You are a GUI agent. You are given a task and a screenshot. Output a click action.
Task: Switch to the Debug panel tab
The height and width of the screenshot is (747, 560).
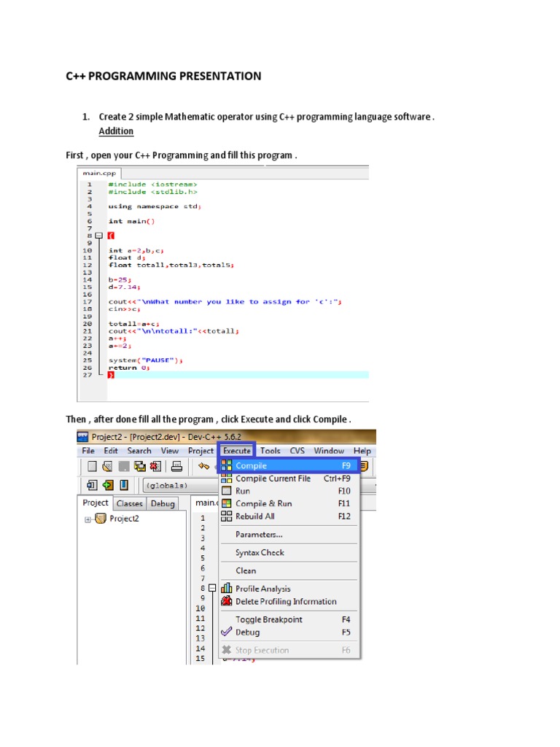point(163,503)
